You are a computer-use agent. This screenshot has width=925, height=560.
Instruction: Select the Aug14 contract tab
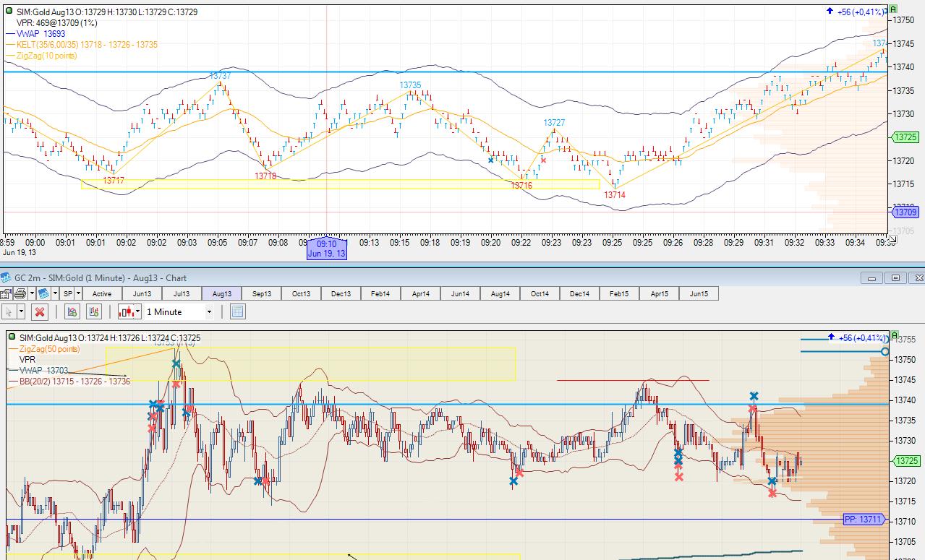point(500,293)
